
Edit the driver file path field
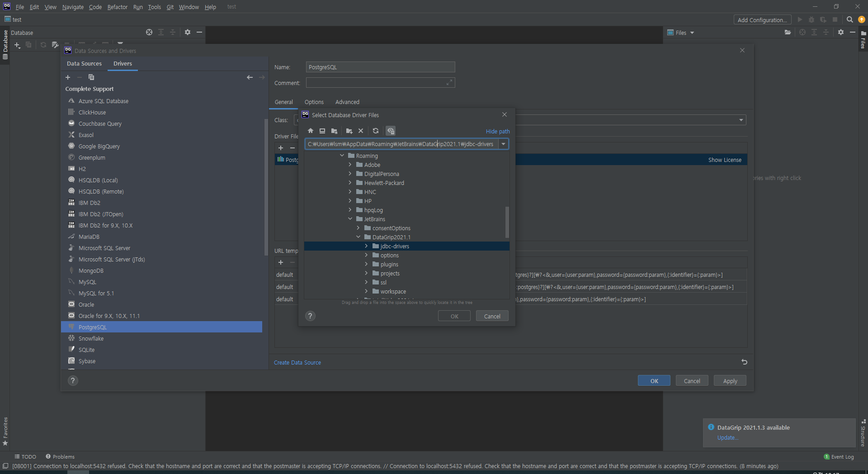point(401,144)
